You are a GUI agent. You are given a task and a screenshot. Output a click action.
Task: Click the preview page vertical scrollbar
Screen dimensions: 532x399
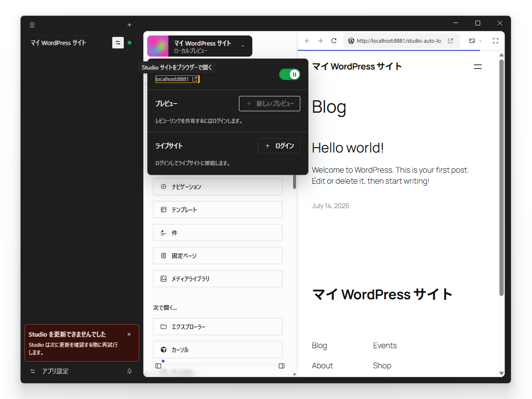[501, 177]
